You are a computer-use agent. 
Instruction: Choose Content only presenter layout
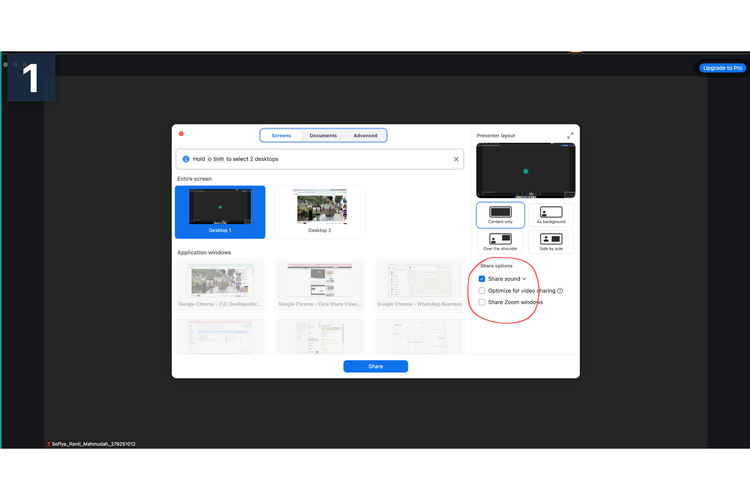[500, 215]
